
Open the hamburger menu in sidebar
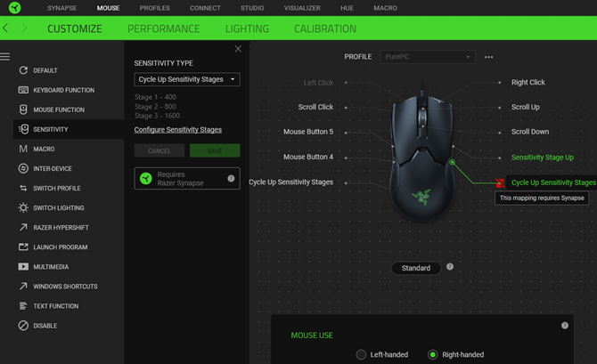pos(5,57)
